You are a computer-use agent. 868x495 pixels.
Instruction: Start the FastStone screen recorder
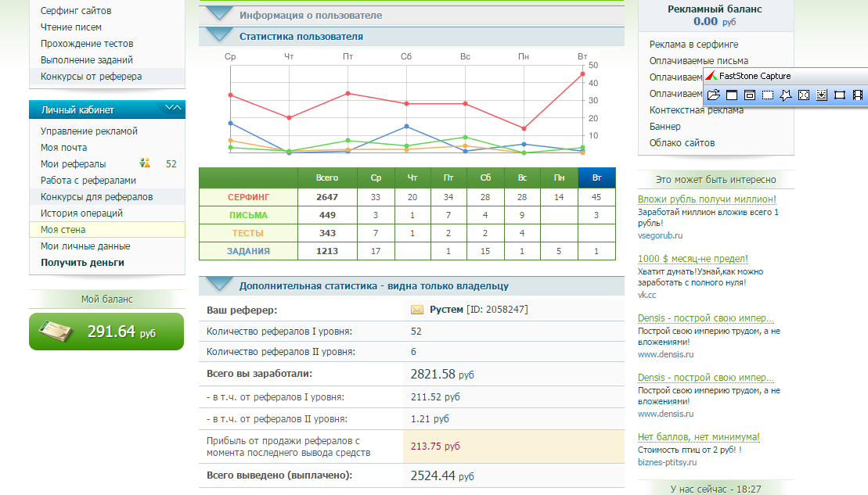pos(858,95)
